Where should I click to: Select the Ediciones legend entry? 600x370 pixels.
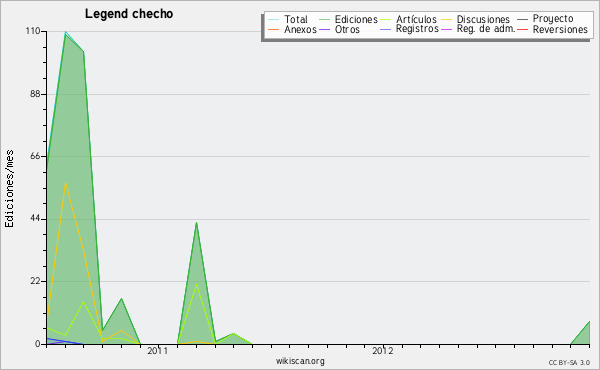click(356, 19)
